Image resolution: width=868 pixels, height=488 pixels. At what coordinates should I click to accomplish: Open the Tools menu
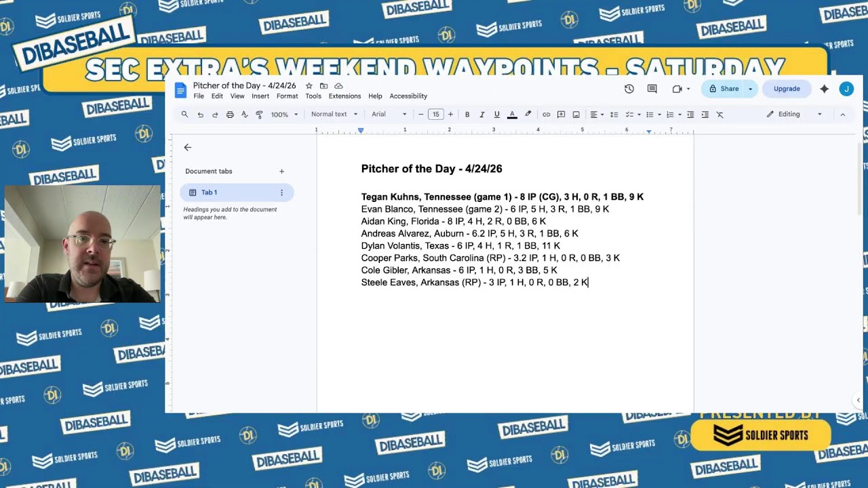pos(313,96)
